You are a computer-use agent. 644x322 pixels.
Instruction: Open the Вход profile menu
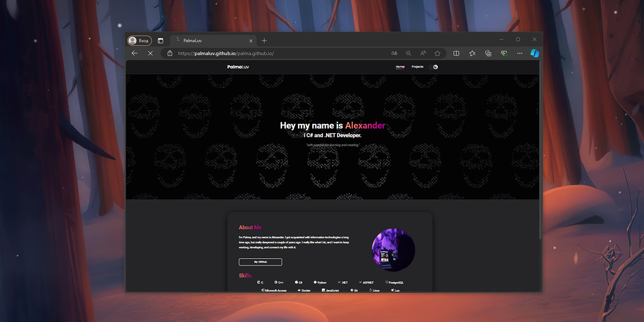(139, 40)
